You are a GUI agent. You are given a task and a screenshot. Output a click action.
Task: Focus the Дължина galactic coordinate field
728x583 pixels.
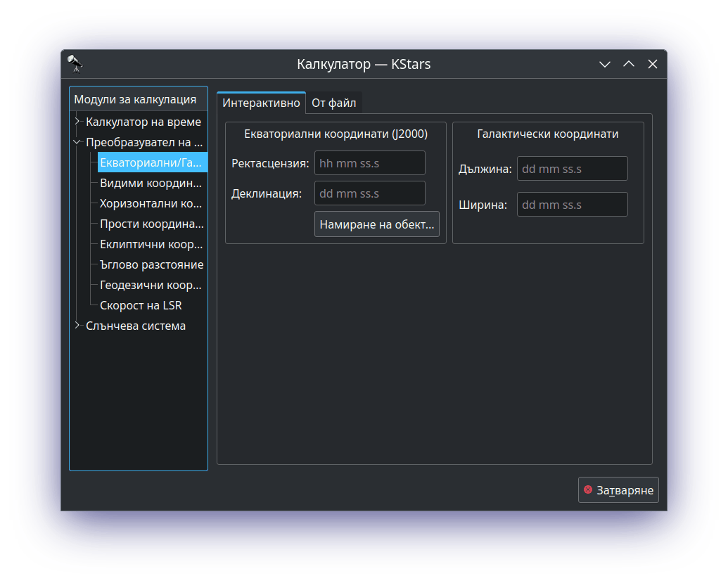point(572,169)
